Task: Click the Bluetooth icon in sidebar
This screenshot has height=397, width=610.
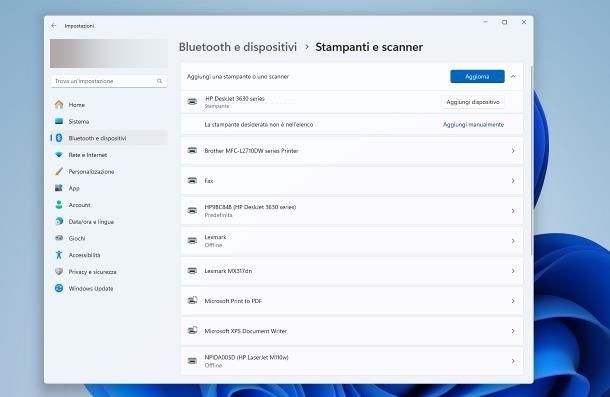Action: click(59, 138)
